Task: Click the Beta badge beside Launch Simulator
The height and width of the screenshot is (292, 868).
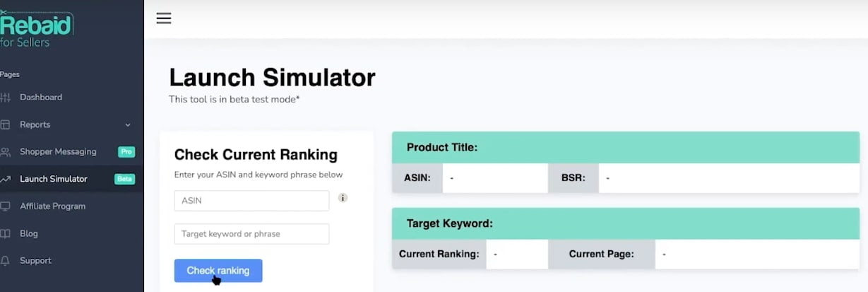Action: click(124, 179)
